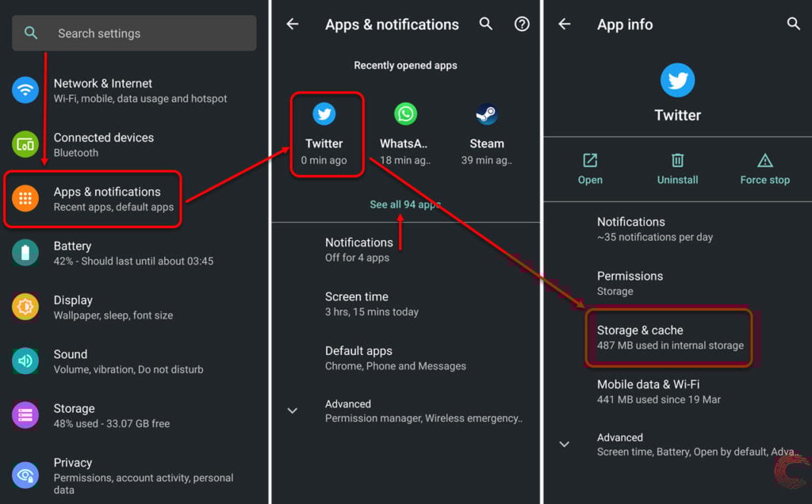Viewport: 812px width, 504px height.
Task: Click the Privacy eye icon
Action: [x=25, y=475]
